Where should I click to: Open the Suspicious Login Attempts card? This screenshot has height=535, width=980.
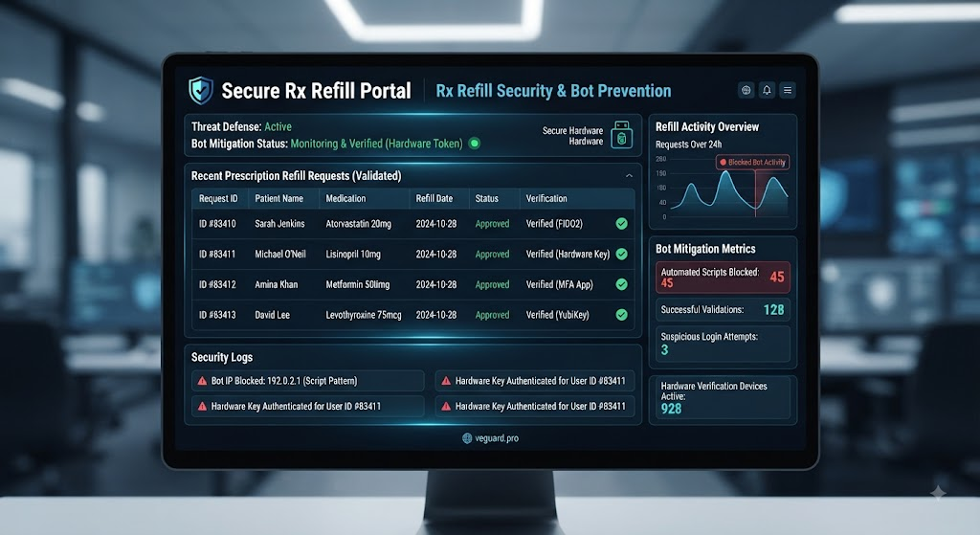point(723,344)
